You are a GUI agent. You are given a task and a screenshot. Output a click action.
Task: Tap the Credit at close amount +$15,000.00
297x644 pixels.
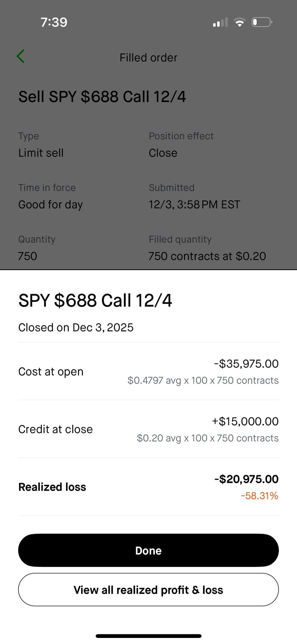(245, 421)
